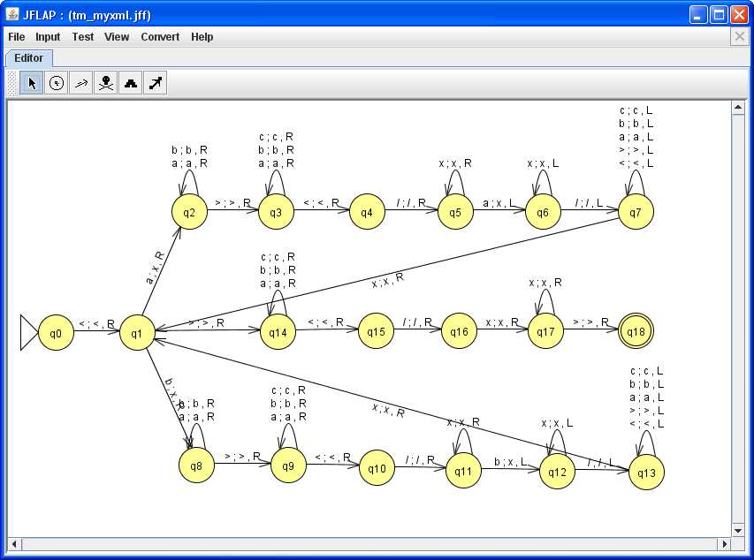Open the Input menu
The height and width of the screenshot is (560, 754).
coord(48,37)
